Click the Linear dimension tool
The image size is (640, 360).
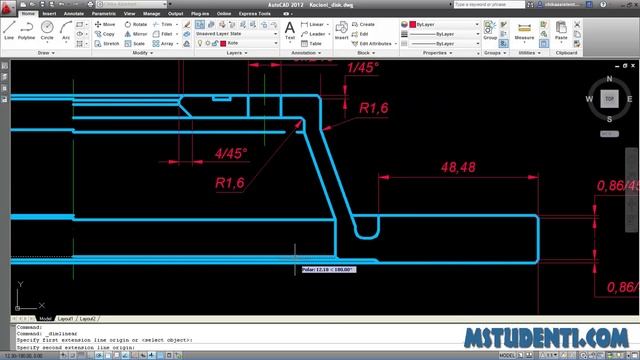point(313,24)
